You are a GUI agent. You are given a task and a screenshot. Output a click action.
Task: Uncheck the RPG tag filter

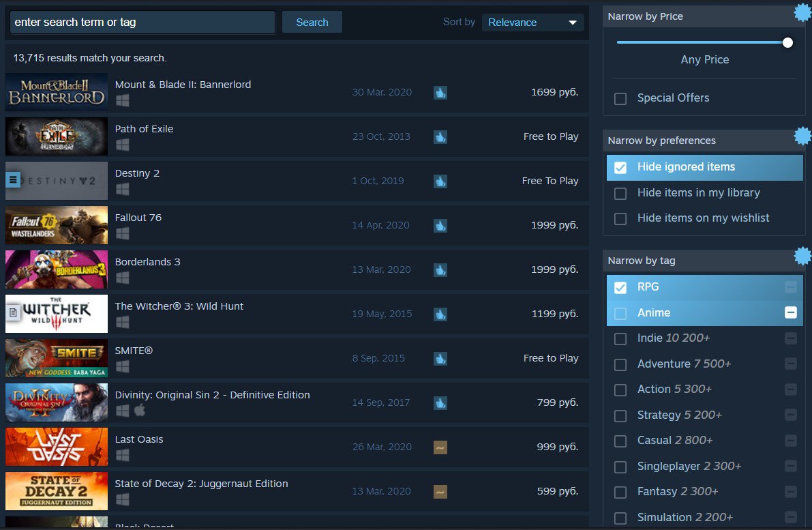[620, 288]
